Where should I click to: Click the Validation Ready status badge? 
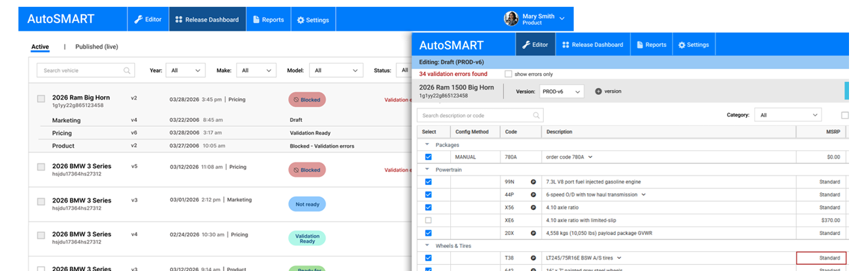coord(307,238)
